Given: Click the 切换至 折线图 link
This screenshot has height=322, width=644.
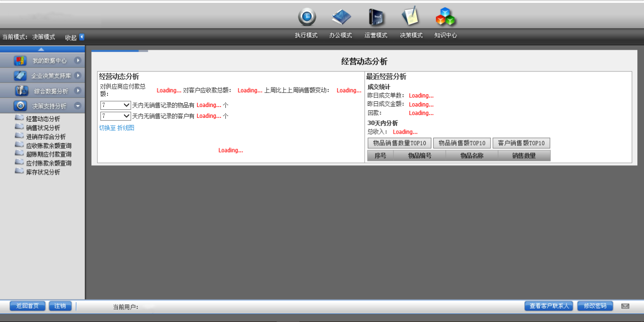Looking at the screenshot, I should pyautogui.click(x=116, y=128).
